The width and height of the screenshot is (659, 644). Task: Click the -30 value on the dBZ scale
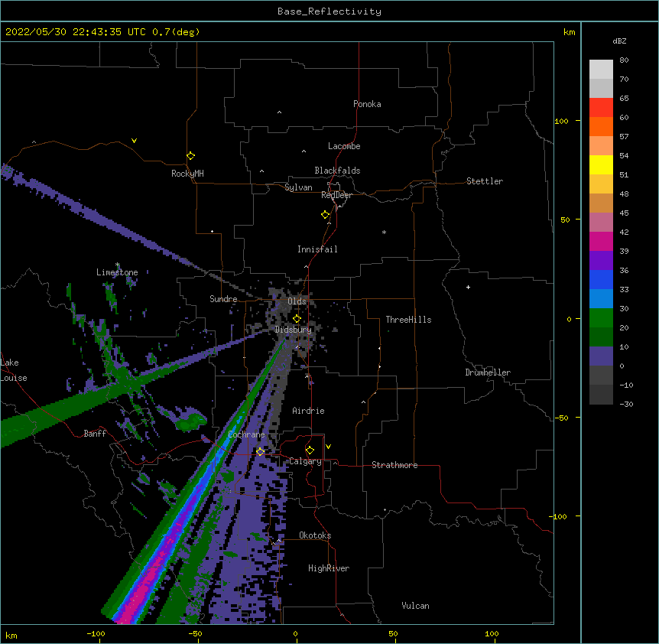coord(626,405)
